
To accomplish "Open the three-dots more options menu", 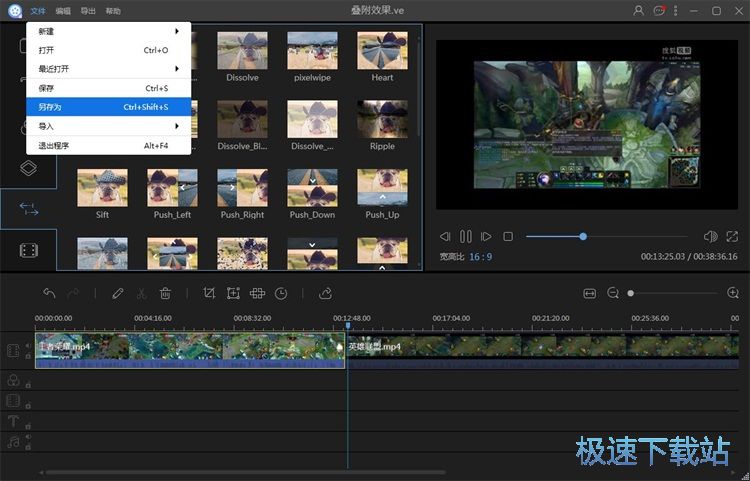I will [x=675, y=11].
